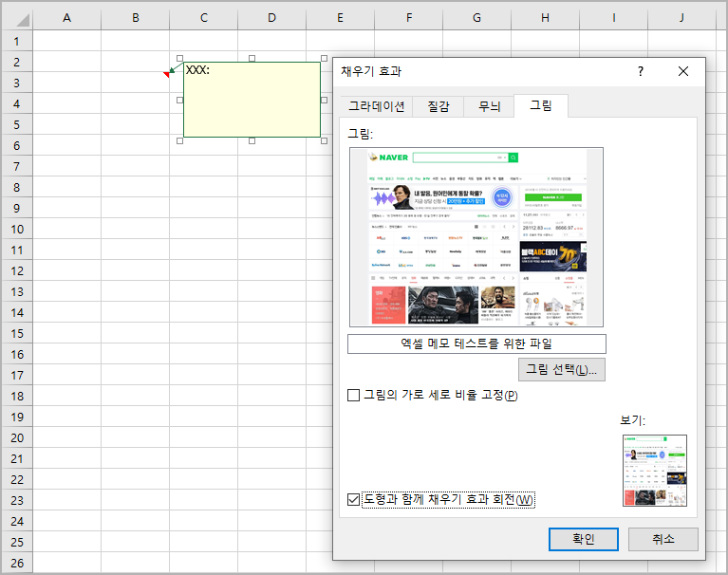Select row 12 header

click(x=17, y=270)
